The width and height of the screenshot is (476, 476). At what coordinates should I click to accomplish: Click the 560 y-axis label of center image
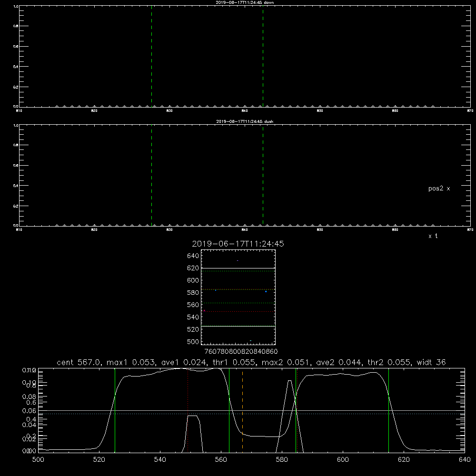click(193, 305)
